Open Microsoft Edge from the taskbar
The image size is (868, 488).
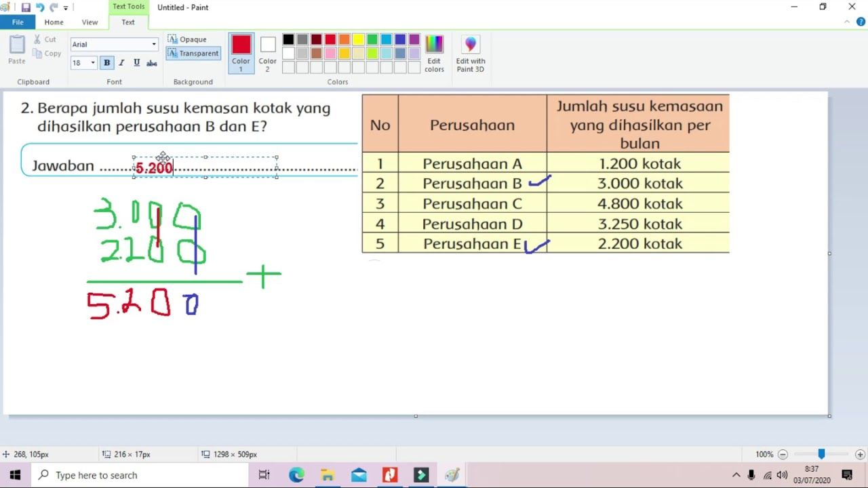click(296, 475)
